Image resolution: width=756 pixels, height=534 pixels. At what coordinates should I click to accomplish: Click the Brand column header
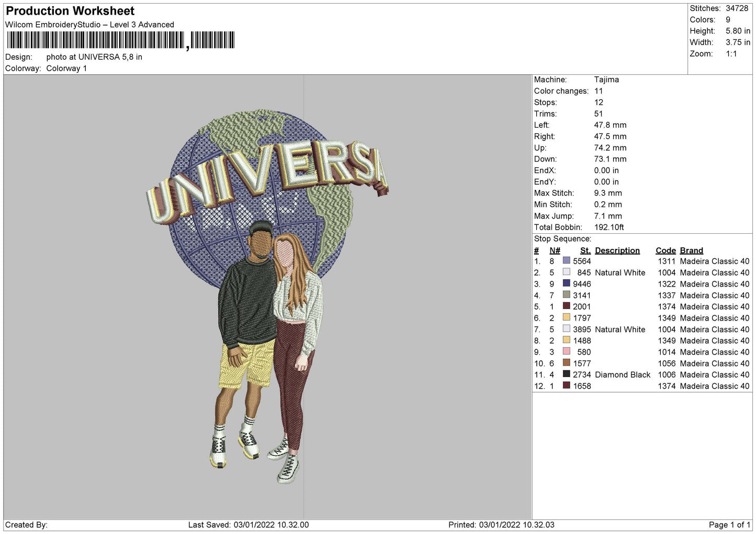tap(692, 251)
